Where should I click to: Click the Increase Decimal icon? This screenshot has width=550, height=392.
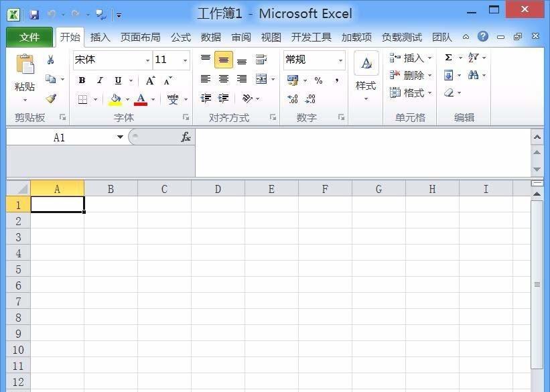293,98
